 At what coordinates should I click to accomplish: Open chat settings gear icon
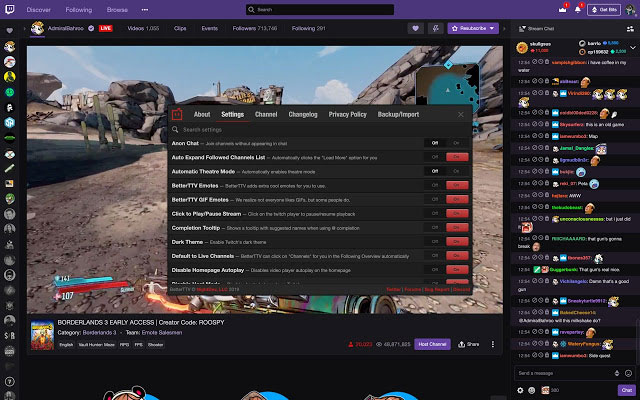(520, 390)
